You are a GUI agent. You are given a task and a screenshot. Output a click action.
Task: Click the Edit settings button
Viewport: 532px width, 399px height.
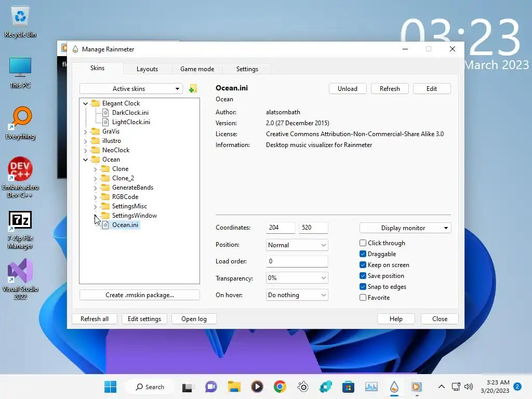tap(144, 319)
